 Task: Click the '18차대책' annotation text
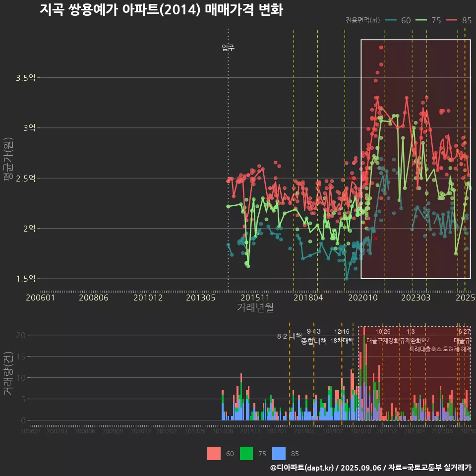[342, 341]
